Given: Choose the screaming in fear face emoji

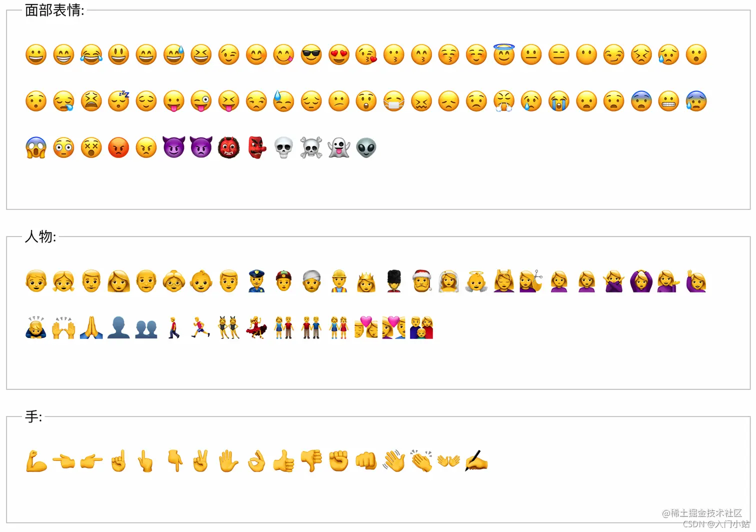Looking at the screenshot, I should pyautogui.click(x=36, y=147).
